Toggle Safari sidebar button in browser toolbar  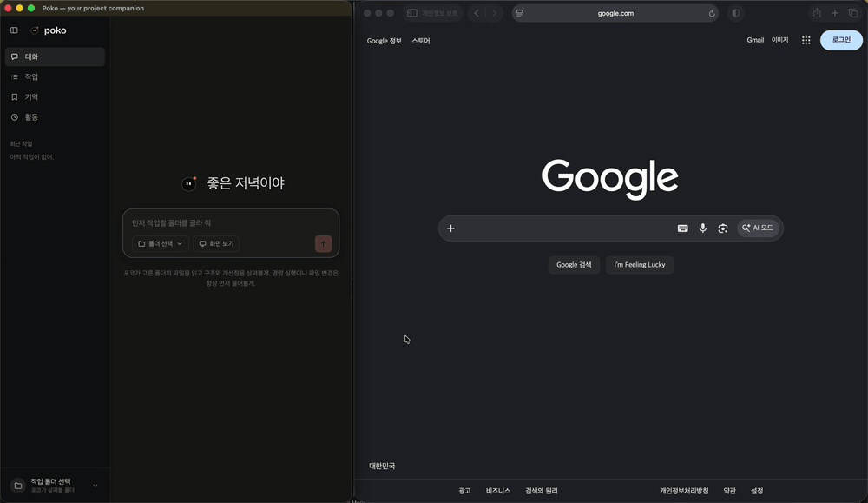click(x=411, y=13)
